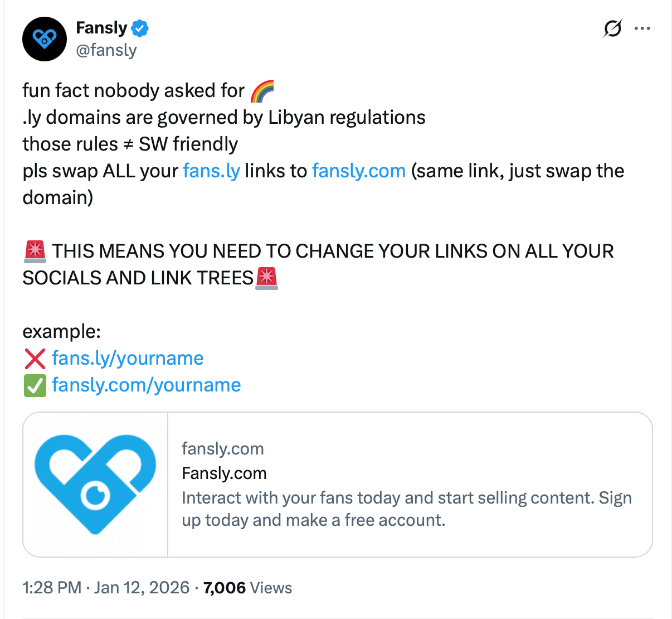
Task: Click the Fansly heart logo card thumbnail
Action: [95, 484]
